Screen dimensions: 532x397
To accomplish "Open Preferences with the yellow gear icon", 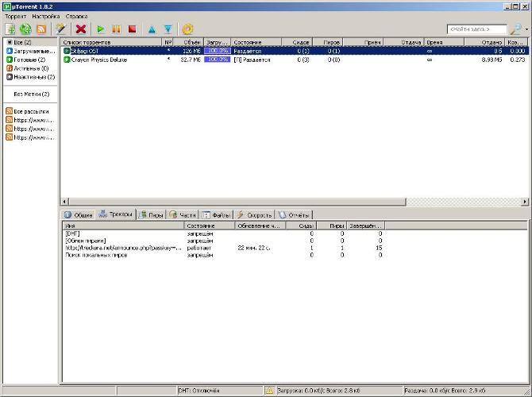I will tap(187, 29).
